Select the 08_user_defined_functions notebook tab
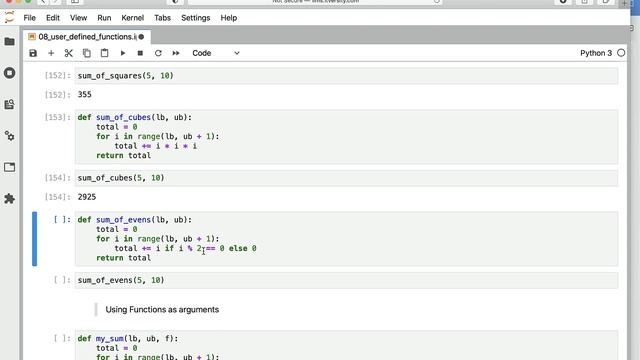 (87, 37)
